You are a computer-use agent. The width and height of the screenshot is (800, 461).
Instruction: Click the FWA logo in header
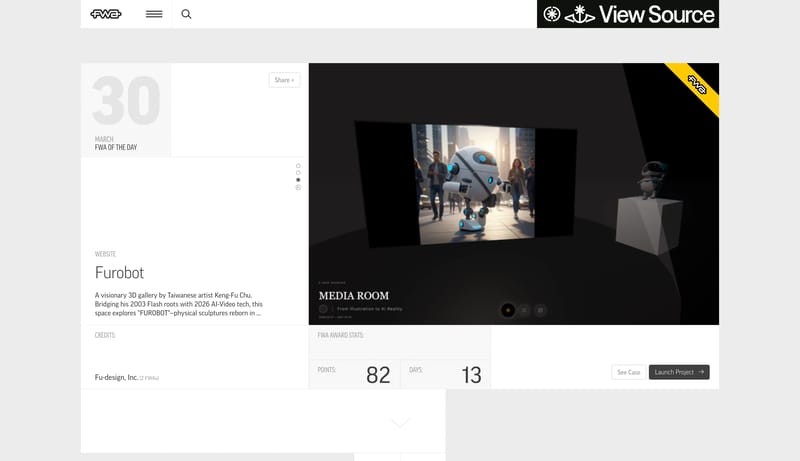point(106,14)
